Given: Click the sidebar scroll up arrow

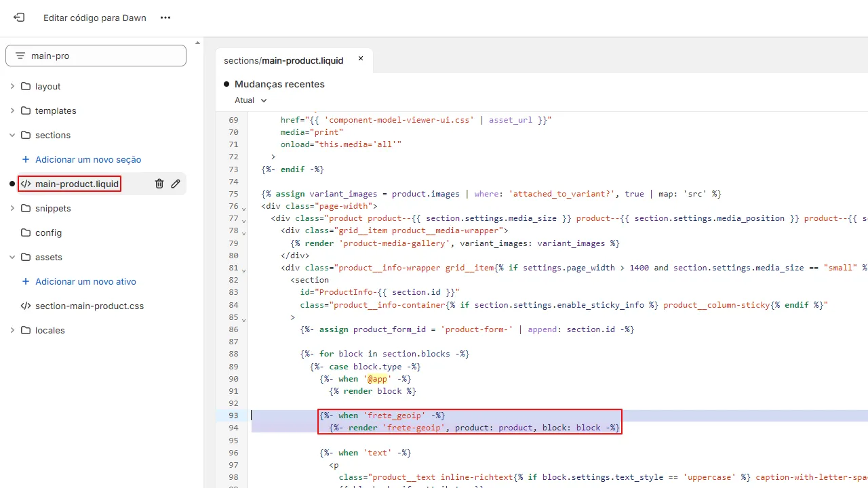Looking at the screenshot, I should click(x=198, y=42).
